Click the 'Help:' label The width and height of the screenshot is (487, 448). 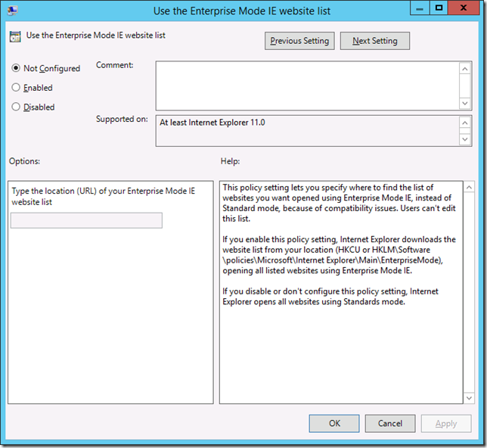[230, 161]
